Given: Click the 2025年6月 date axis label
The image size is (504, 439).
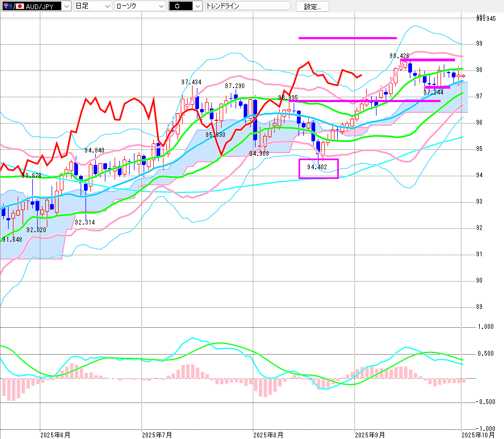Looking at the screenshot, I should (54, 434).
